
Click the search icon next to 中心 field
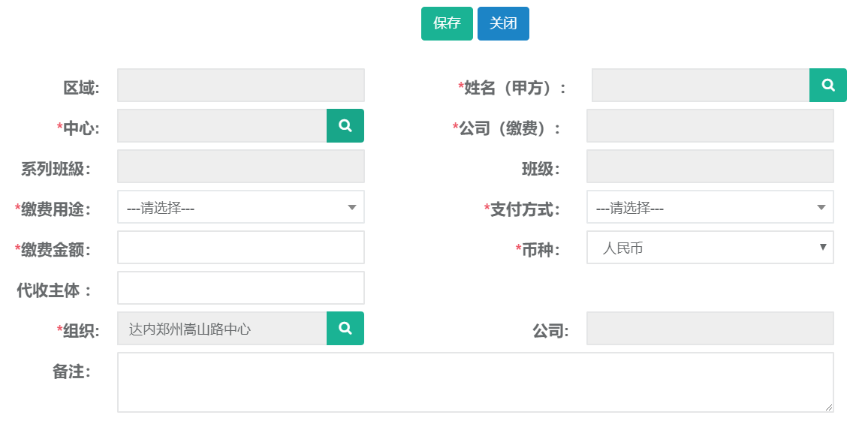click(x=345, y=125)
